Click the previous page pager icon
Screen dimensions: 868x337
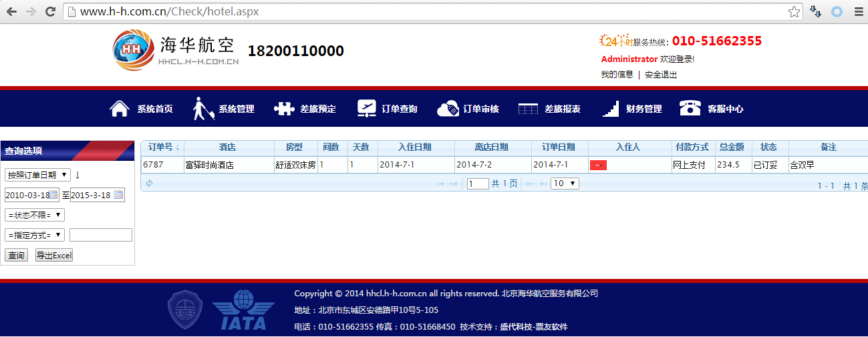click(454, 184)
